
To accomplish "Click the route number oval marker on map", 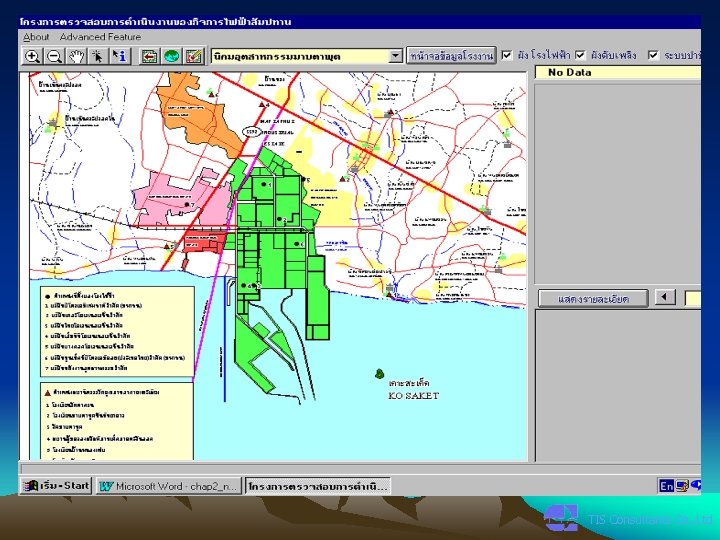I will pos(251,132).
